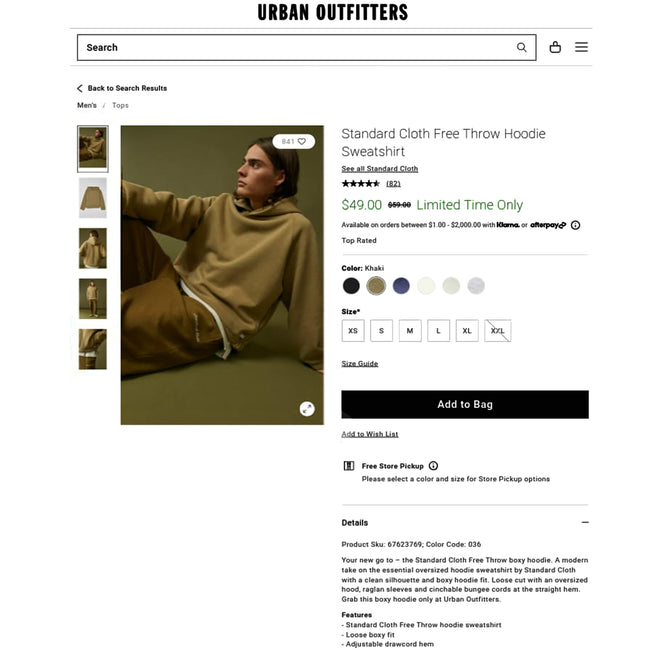650x650 pixels.
Task: Click the info icon next to Free Store Pickup
Action: pos(433,466)
